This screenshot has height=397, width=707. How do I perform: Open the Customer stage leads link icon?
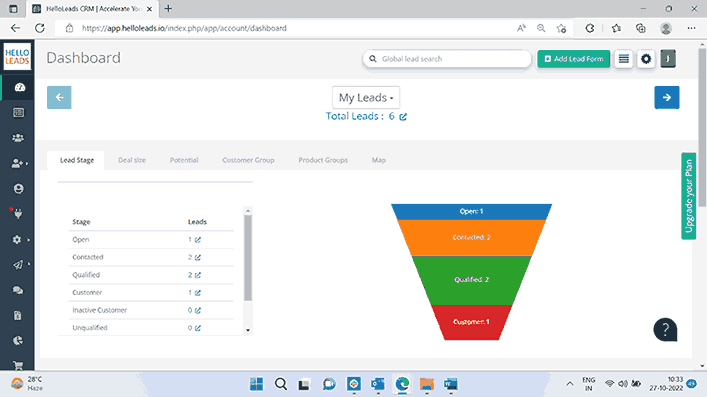[198, 293]
